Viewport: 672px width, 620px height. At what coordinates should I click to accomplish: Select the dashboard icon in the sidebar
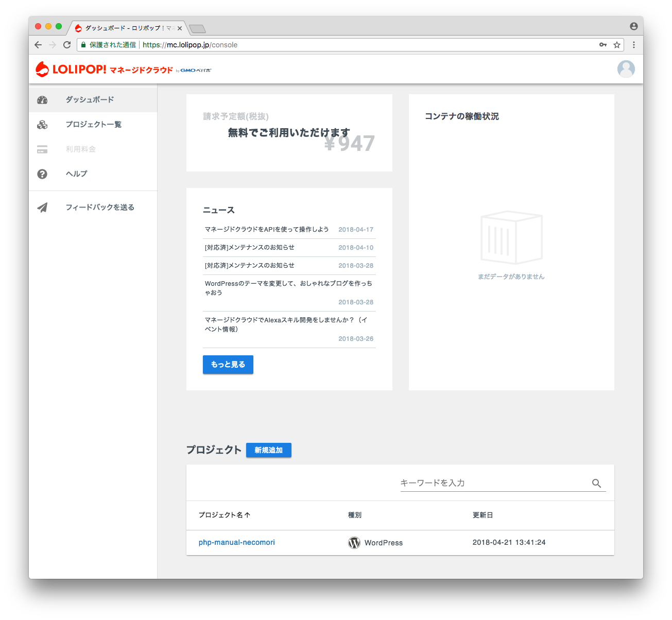tap(42, 100)
